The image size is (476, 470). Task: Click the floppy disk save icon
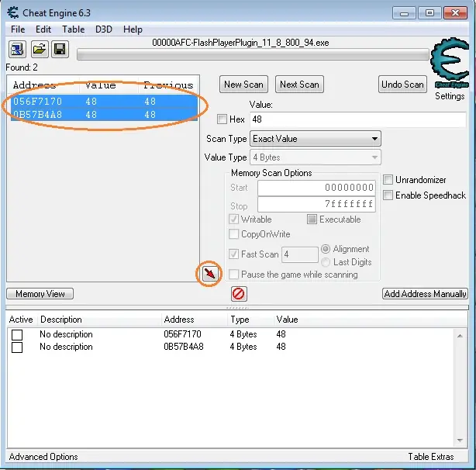click(x=60, y=49)
